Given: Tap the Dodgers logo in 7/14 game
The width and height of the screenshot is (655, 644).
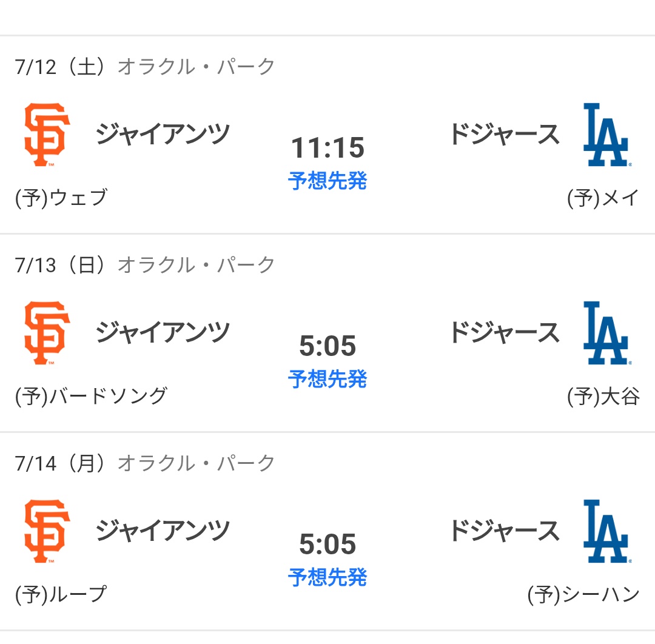Looking at the screenshot, I should [x=607, y=531].
